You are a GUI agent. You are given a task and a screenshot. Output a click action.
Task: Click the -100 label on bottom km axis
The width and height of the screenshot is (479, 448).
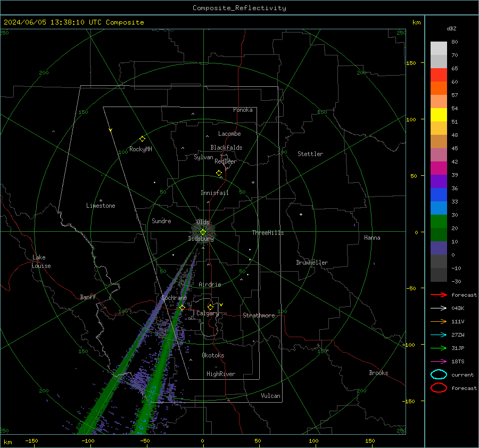point(88,441)
